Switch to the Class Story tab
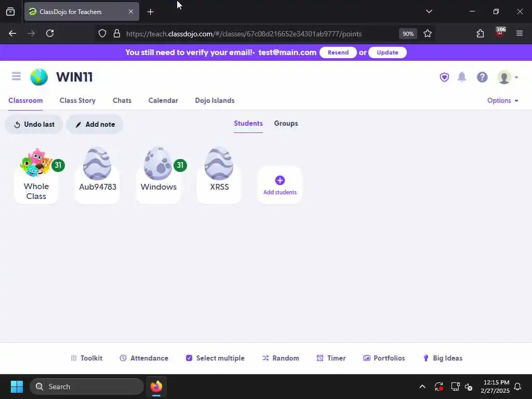 click(x=77, y=100)
